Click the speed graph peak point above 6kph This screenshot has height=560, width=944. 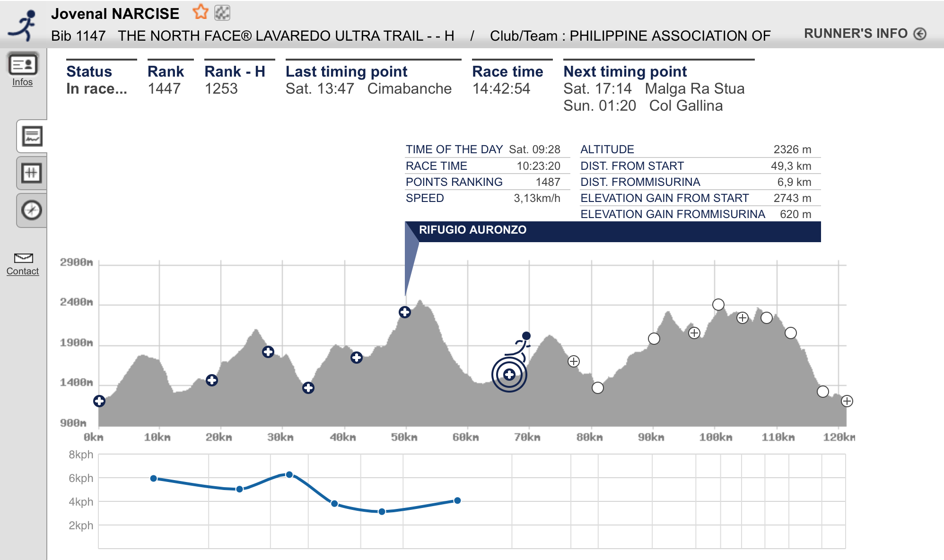pyautogui.click(x=289, y=474)
